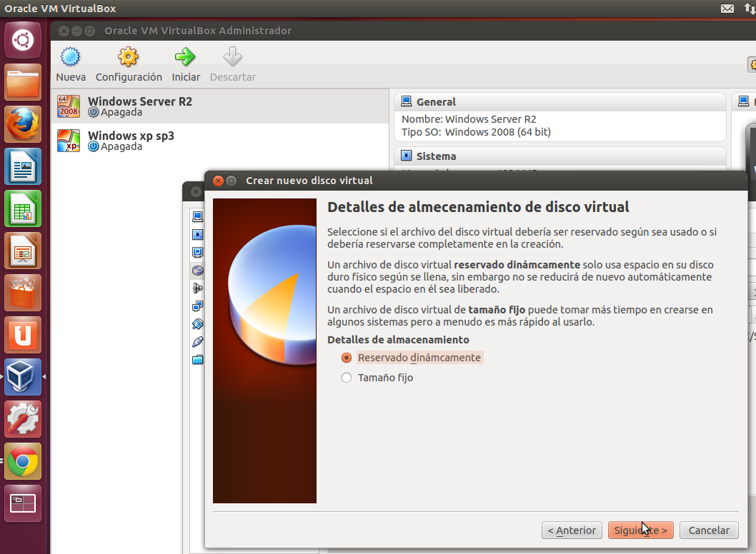The width and height of the screenshot is (756, 554).
Task: Open System Settings from launcher
Action: 23,419
